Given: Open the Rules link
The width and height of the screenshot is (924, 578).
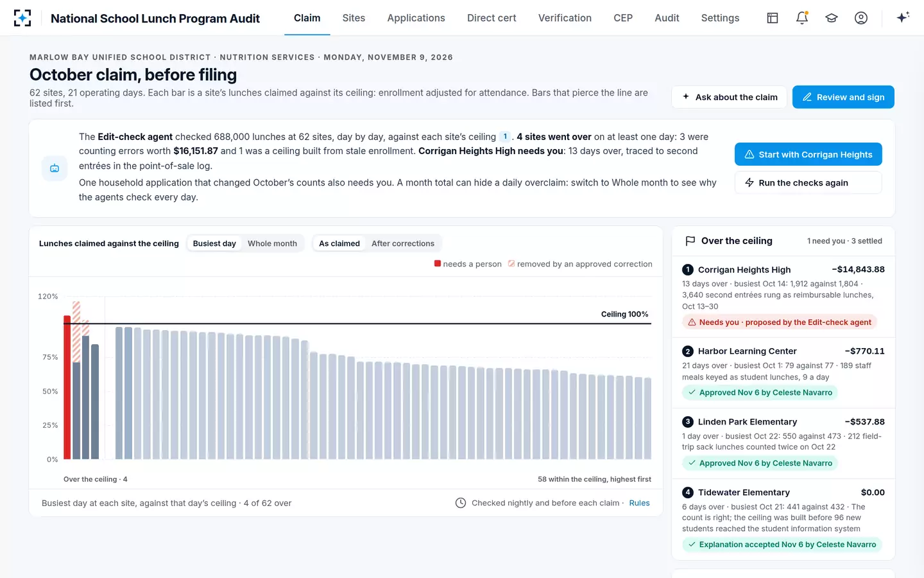Looking at the screenshot, I should pos(639,503).
